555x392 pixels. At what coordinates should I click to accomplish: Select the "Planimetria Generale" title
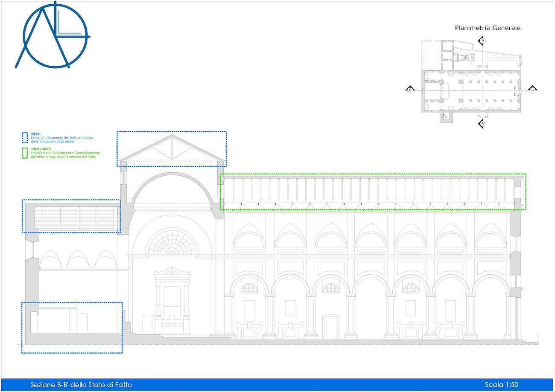488,28
